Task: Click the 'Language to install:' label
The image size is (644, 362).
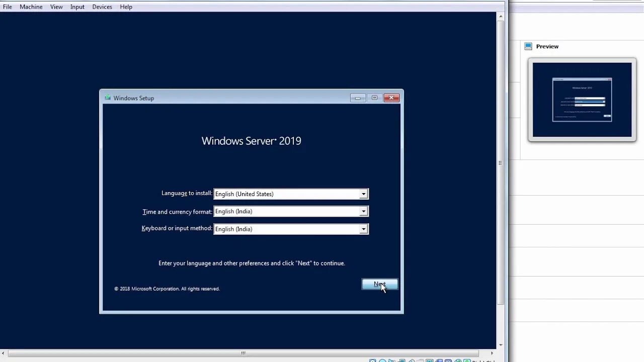Action: (x=187, y=193)
